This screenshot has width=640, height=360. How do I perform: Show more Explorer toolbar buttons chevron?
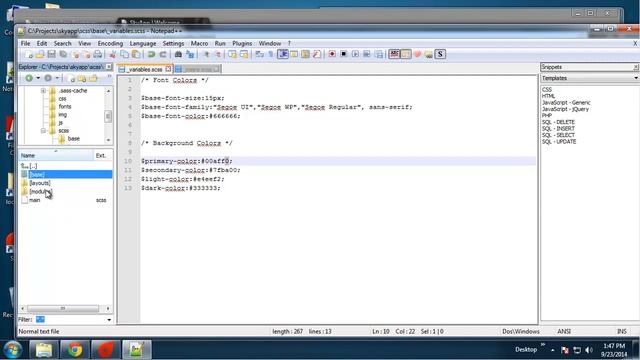pyautogui.click(x=109, y=77)
